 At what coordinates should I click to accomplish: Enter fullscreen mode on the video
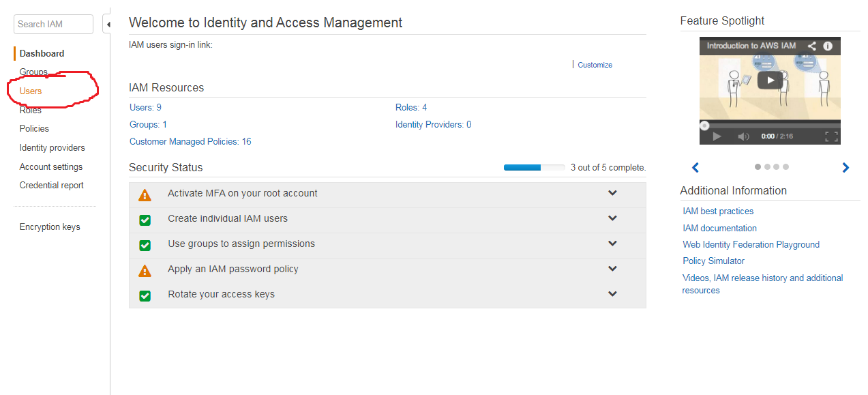831,136
